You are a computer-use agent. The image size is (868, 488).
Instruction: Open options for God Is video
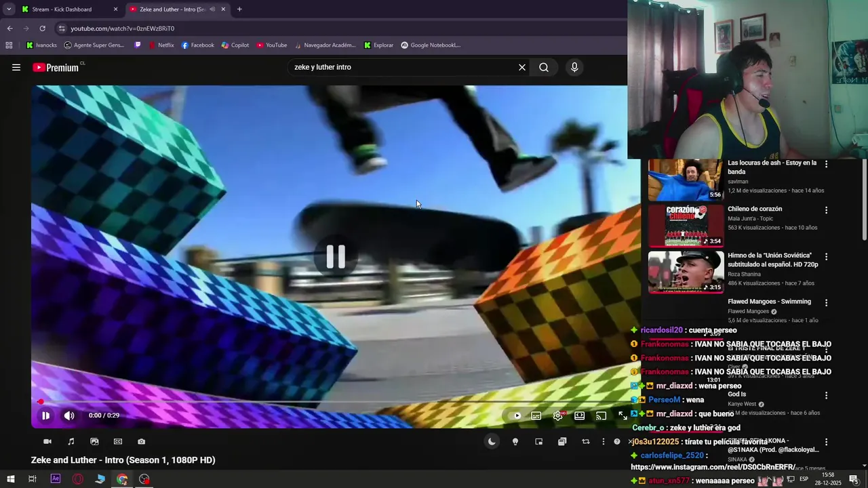point(826,396)
